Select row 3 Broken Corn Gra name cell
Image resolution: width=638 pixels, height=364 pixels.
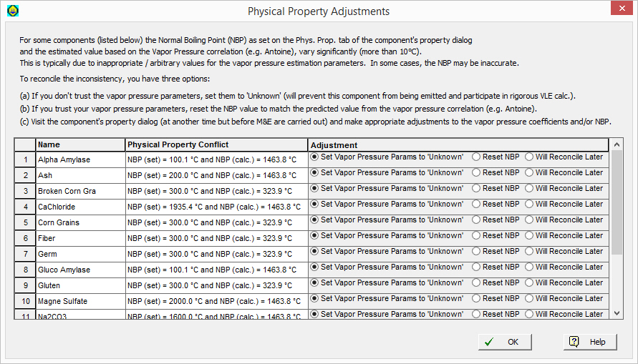point(79,191)
